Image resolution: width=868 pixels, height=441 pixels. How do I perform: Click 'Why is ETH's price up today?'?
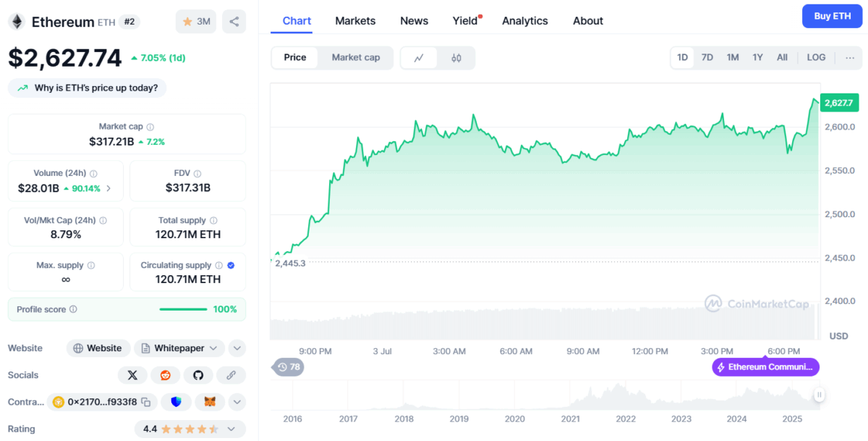click(88, 88)
